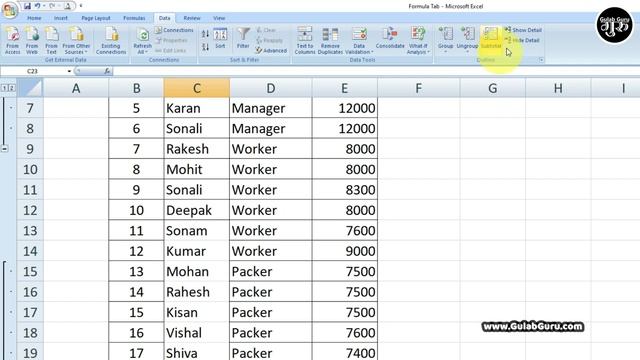Open the Insert Function fx button
The width and height of the screenshot is (640, 360).
pos(107,71)
